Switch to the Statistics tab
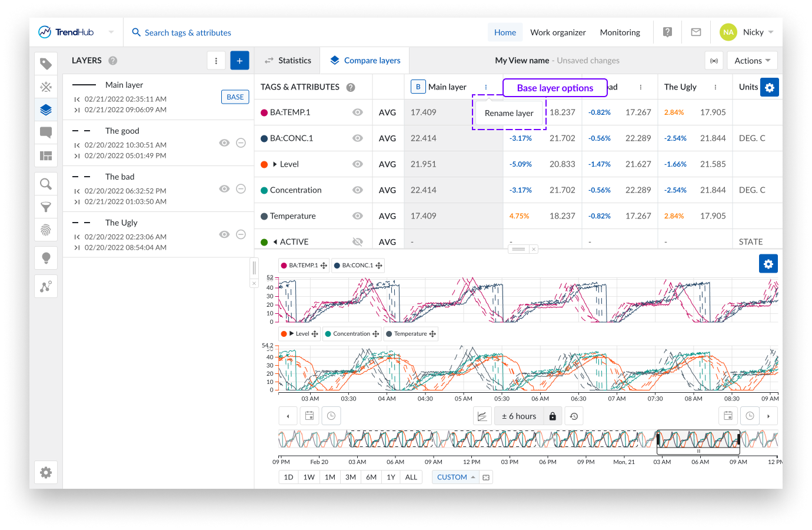Screen dimensions: 812x530 [x=288, y=61]
